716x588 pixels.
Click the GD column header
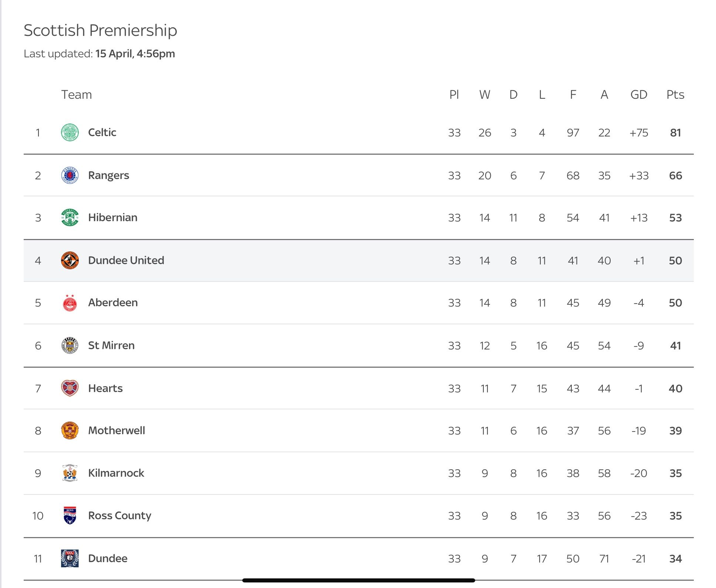[x=639, y=95]
